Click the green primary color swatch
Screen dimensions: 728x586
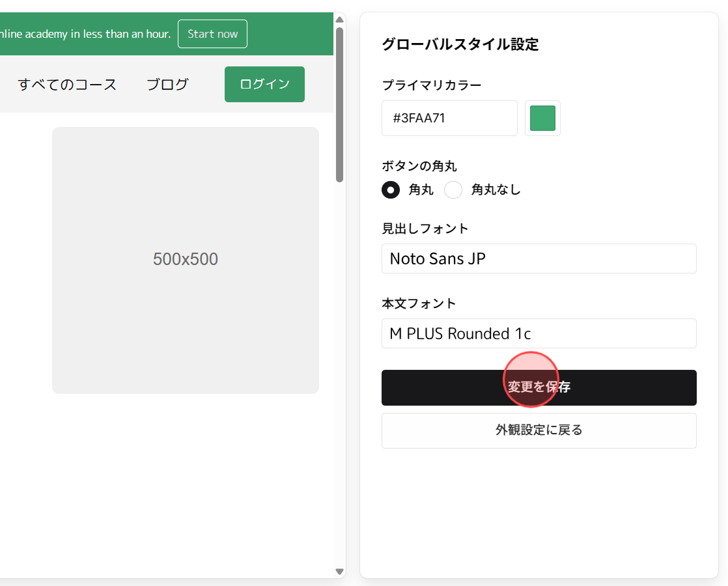(x=542, y=118)
